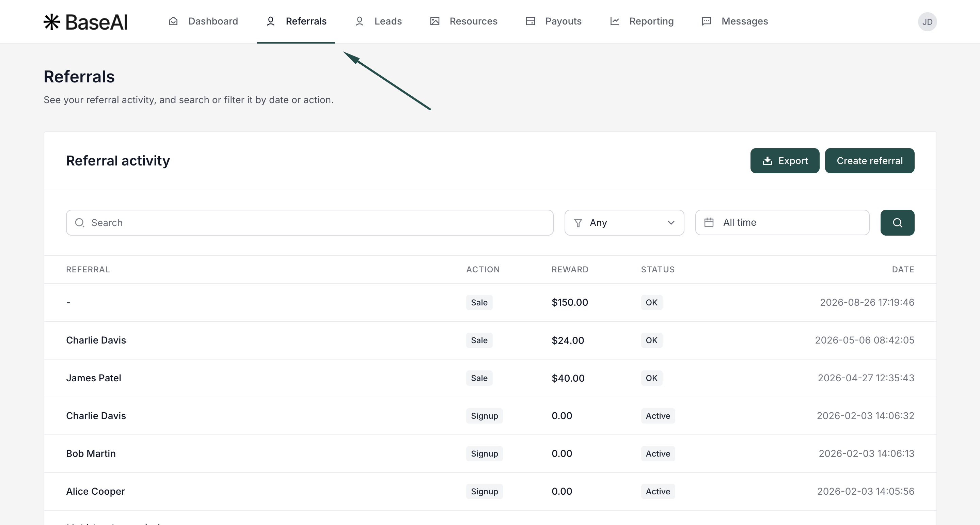
Task: Open the Payouts tab
Action: click(x=554, y=21)
